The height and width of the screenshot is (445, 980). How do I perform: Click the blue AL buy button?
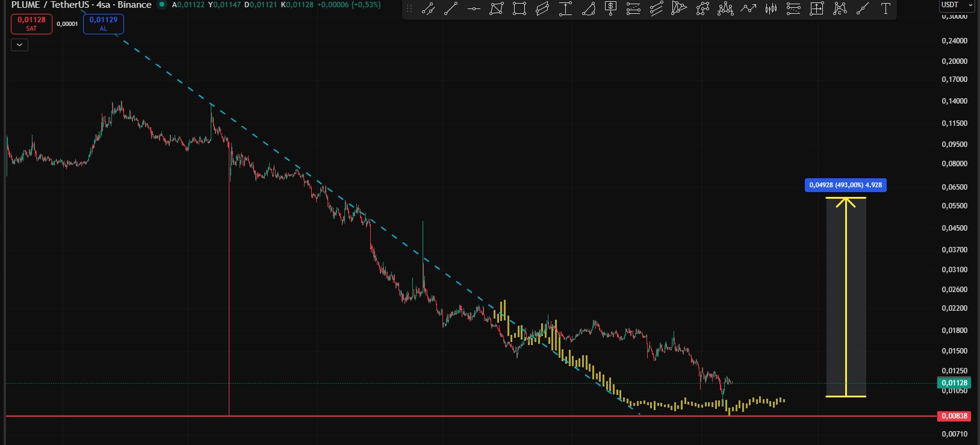click(103, 23)
